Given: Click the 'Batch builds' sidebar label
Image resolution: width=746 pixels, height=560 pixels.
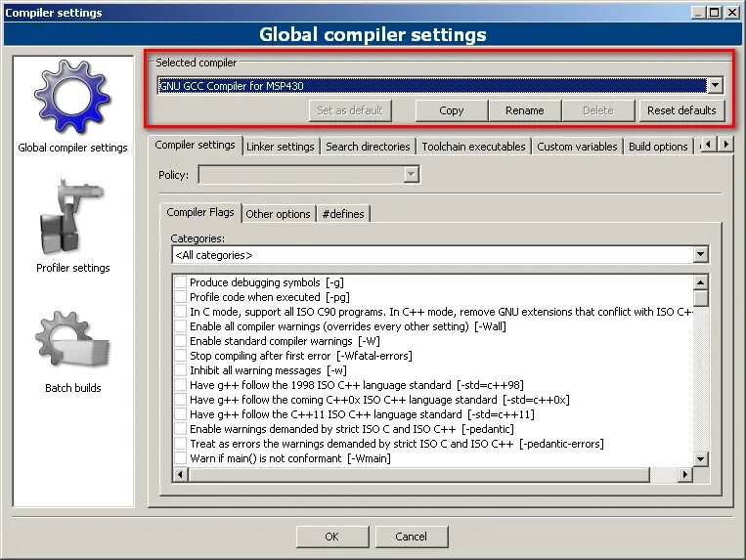Looking at the screenshot, I should pos(72,388).
